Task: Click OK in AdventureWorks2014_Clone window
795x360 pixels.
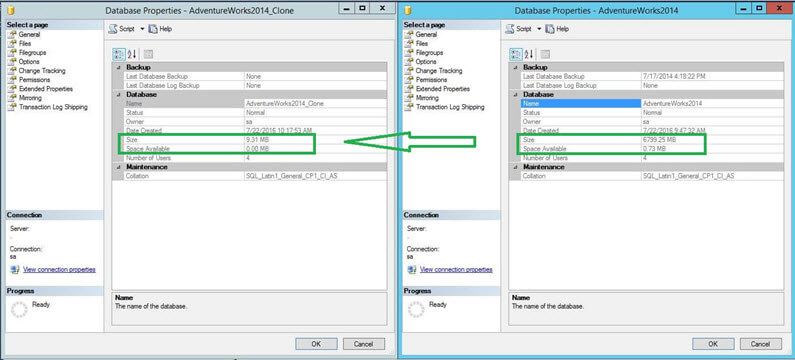Action: [x=316, y=344]
